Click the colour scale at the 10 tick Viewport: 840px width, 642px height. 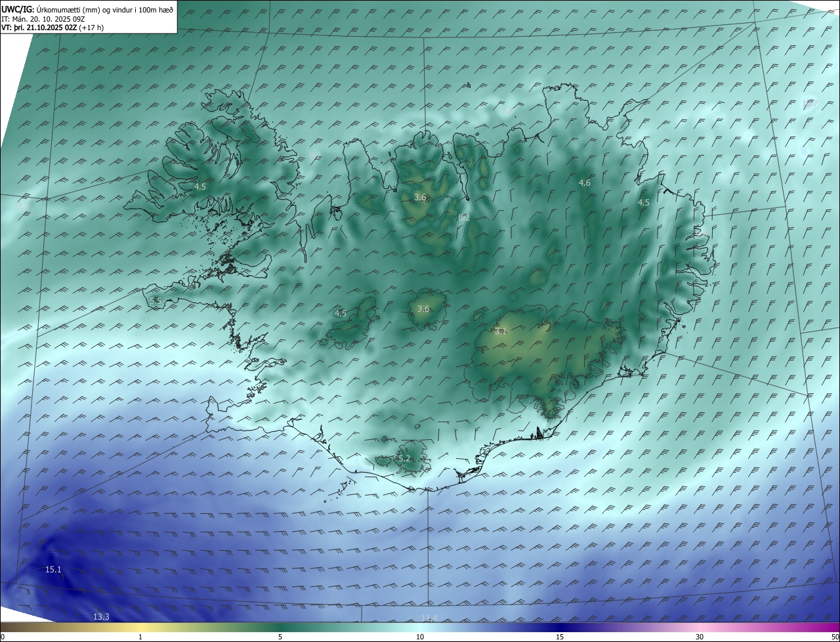(420, 637)
